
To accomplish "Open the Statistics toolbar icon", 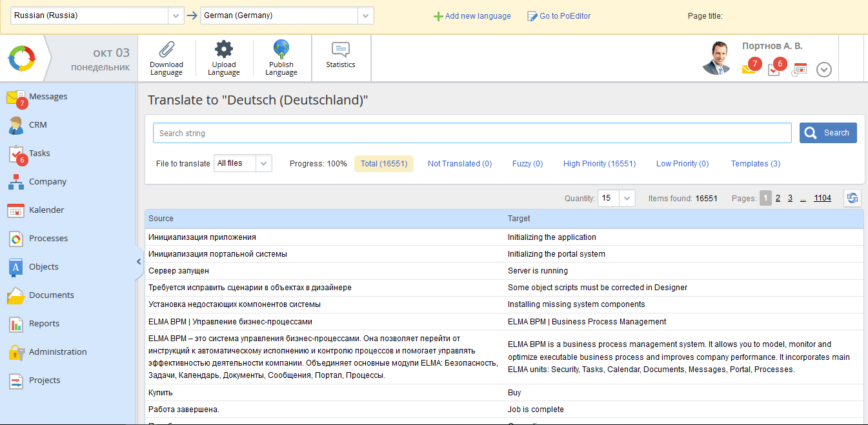I will tap(340, 50).
